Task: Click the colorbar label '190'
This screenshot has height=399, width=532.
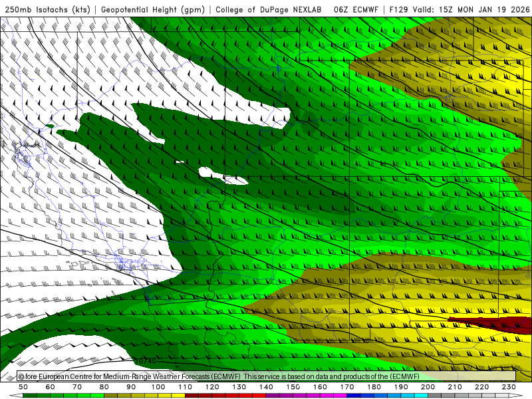Action: (402, 387)
